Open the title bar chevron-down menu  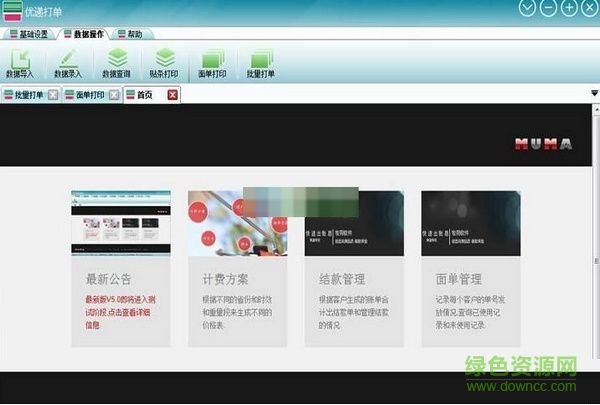(x=527, y=8)
